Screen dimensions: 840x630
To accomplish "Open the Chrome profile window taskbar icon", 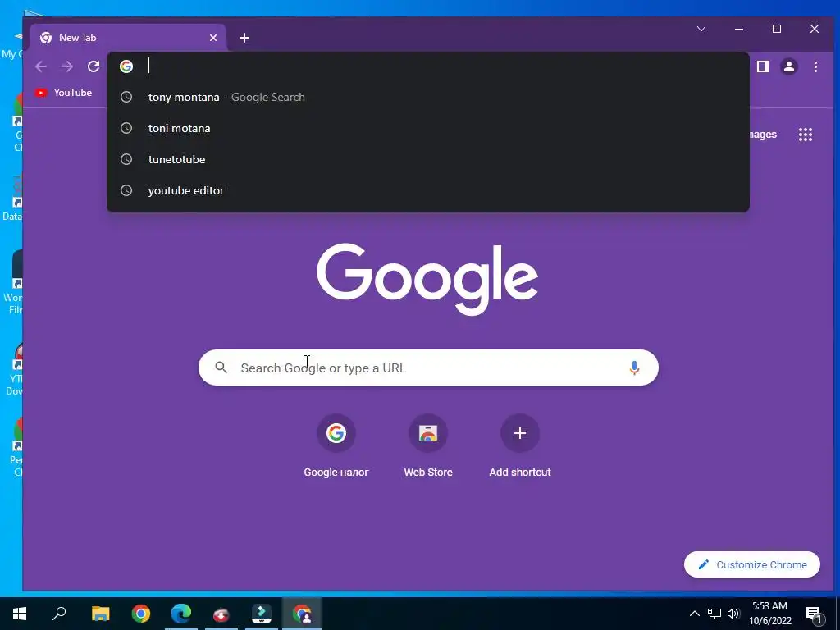I will [x=302, y=614].
